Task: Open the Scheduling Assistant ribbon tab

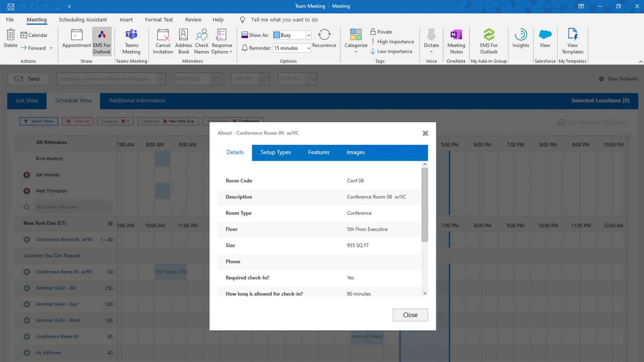Action: pyautogui.click(x=83, y=20)
